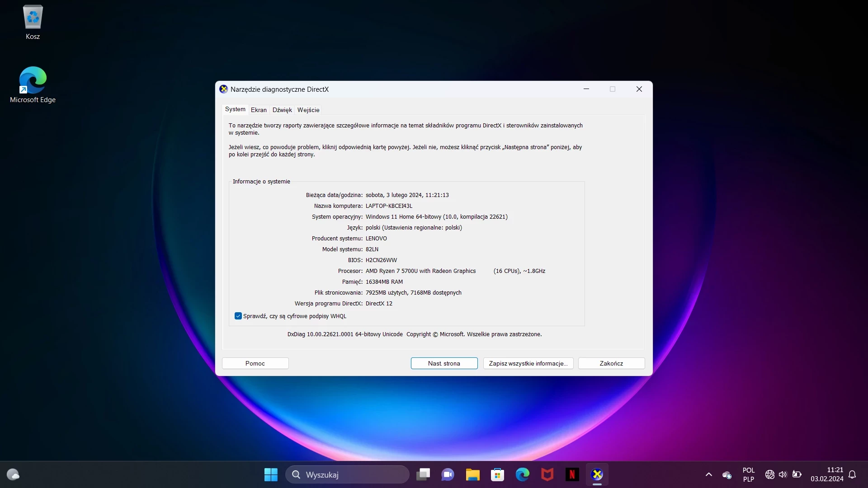Open the weather widget in the taskbar corner
The image size is (868, 488).
pyautogui.click(x=13, y=474)
